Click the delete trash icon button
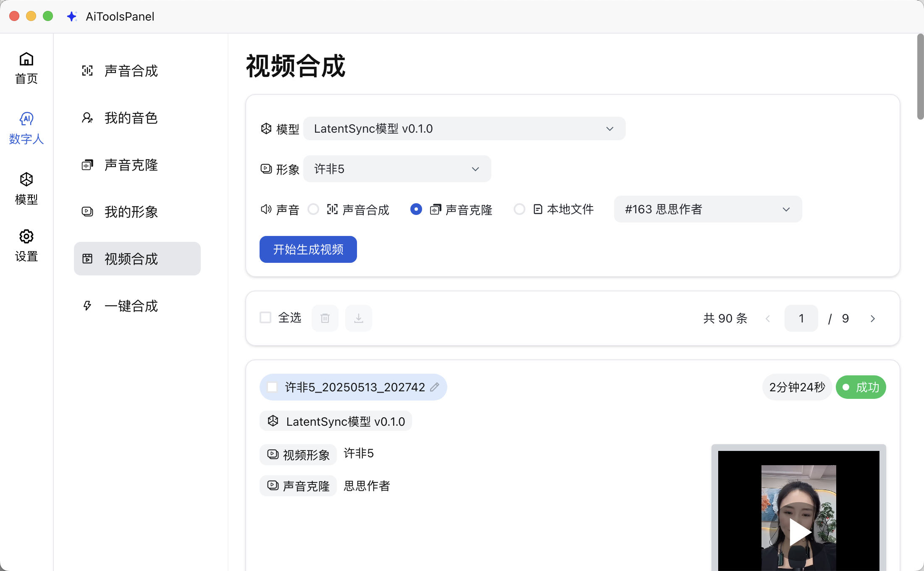Screen dimensions: 924x571 pyautogui.click(x=325, y=318)
